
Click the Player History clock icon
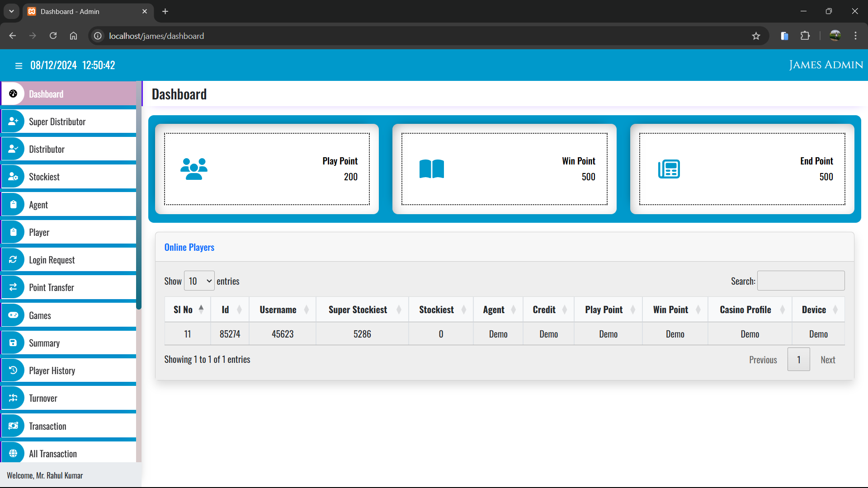pos(13,371)
